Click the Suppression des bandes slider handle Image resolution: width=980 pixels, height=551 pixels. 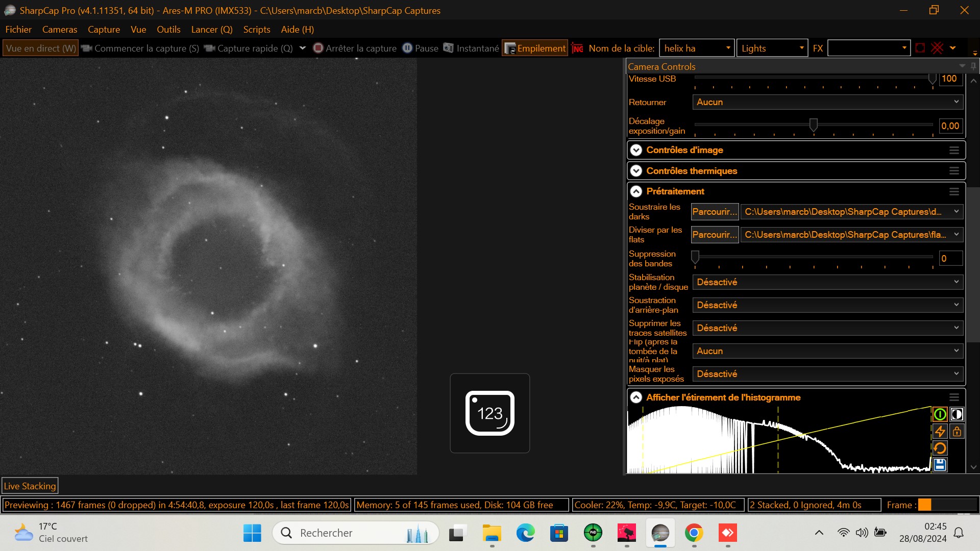click(695, 257)
